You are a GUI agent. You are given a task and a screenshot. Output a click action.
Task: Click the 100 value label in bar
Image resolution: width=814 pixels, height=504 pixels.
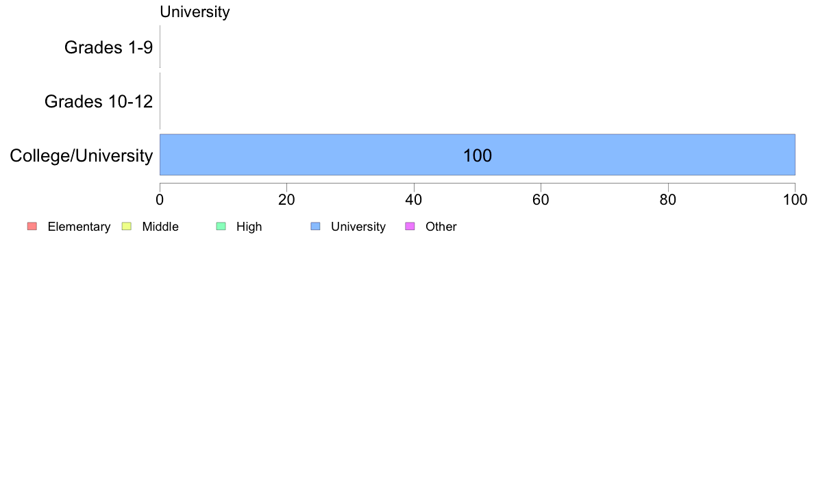pyautogui.click(x=478, y=155)
